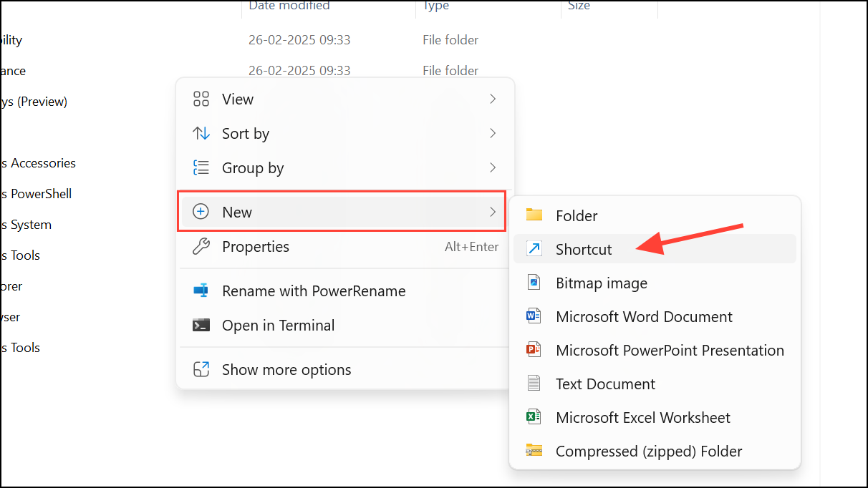Click the Bitmap image icon
This screenshot has height=488, width=868.
tap(534, 283)
